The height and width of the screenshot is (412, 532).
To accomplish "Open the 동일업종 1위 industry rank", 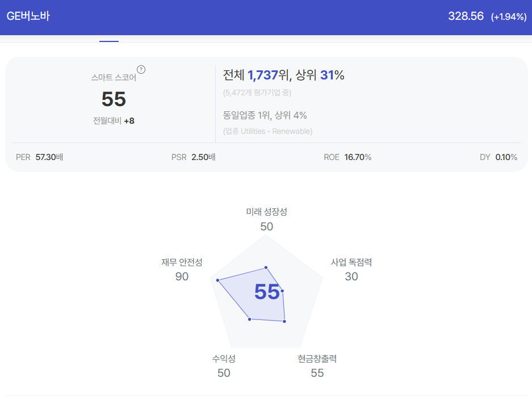I will point(246,115).
